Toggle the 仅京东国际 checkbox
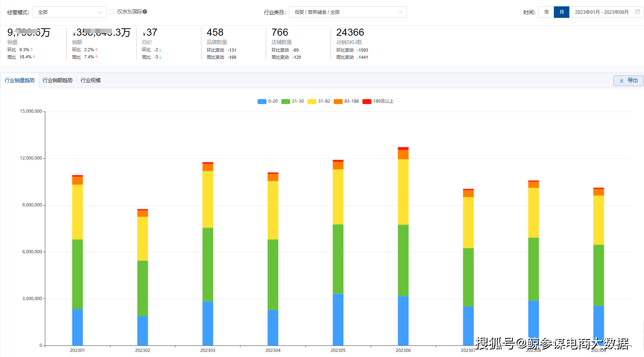The width and height of the screenshot is (644, 357). coord(111,12)
